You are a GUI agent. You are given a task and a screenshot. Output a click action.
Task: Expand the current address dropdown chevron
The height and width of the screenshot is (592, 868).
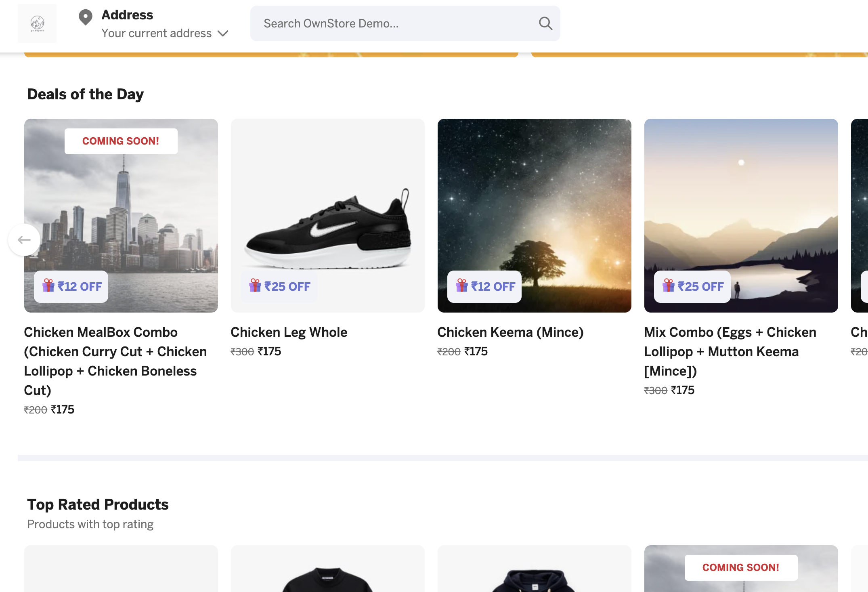pos(223,34)
